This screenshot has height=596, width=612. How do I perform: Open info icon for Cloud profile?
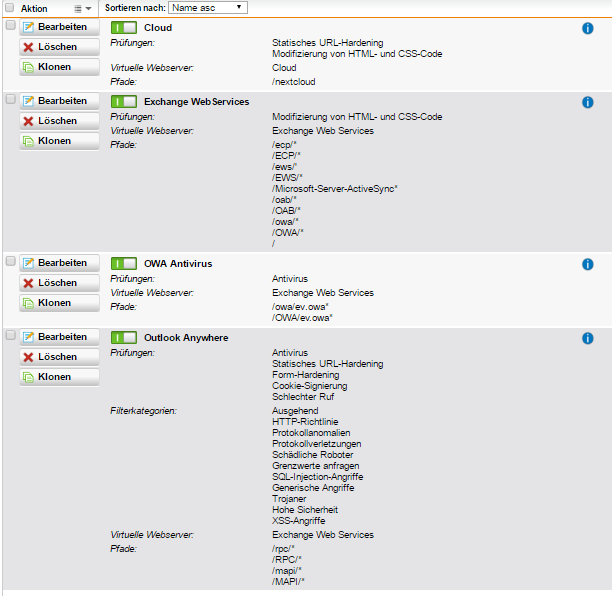tap(588, 28)
